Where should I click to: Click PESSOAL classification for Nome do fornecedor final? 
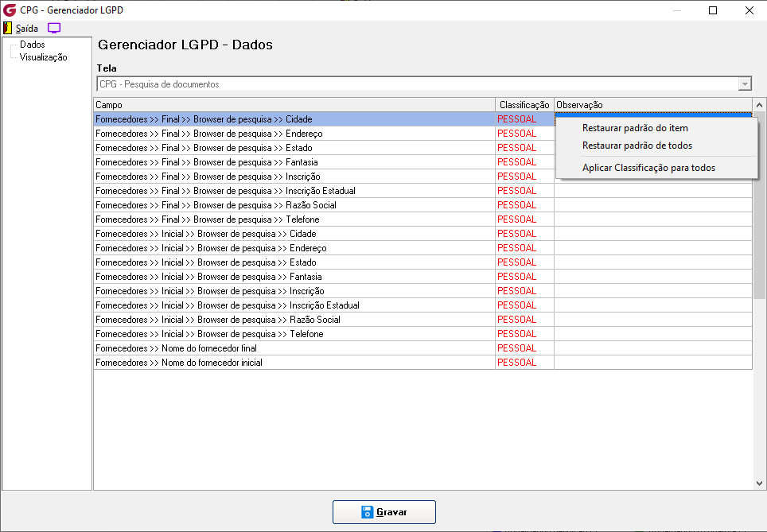[517, 348]
